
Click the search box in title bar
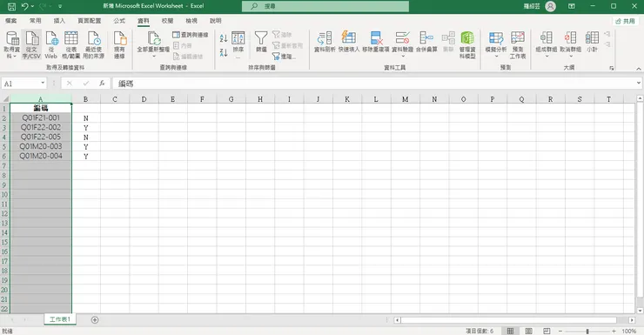click(325, 6)
